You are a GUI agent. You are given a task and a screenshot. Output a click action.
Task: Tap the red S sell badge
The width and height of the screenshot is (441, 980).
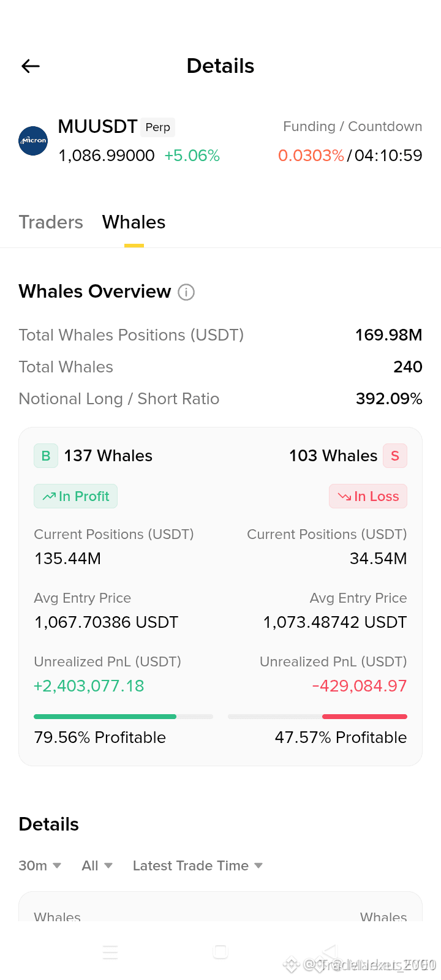point(395,456)
